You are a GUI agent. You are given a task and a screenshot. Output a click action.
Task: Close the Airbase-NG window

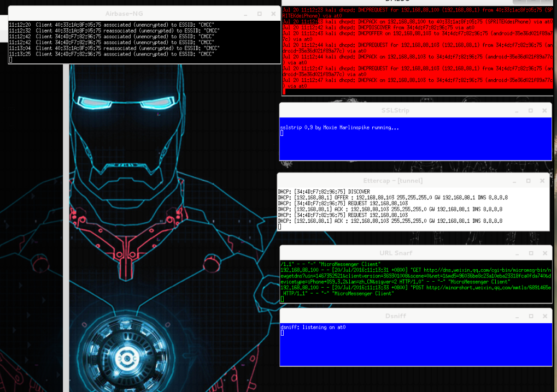(273, 14)
